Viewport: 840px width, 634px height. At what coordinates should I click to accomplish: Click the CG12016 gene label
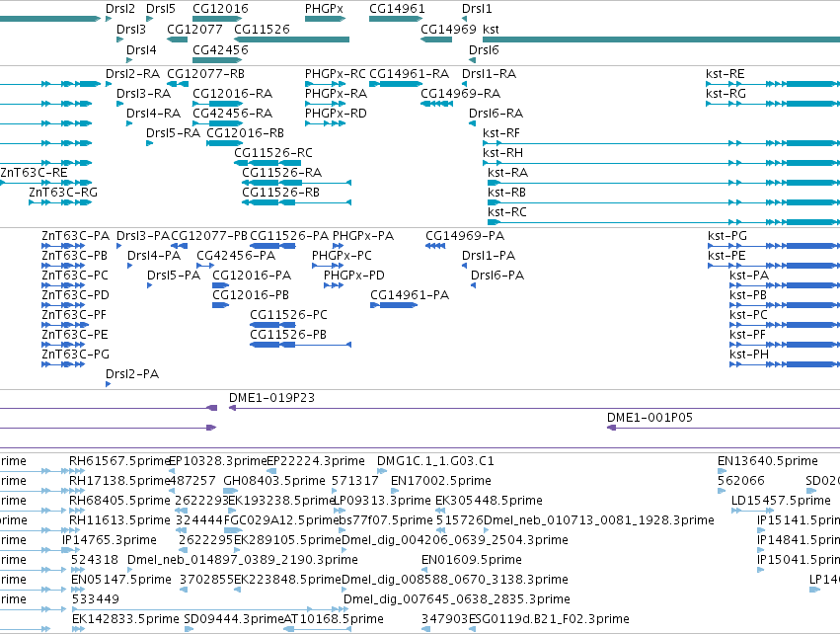pyautogui.click(x=220, y=9)
